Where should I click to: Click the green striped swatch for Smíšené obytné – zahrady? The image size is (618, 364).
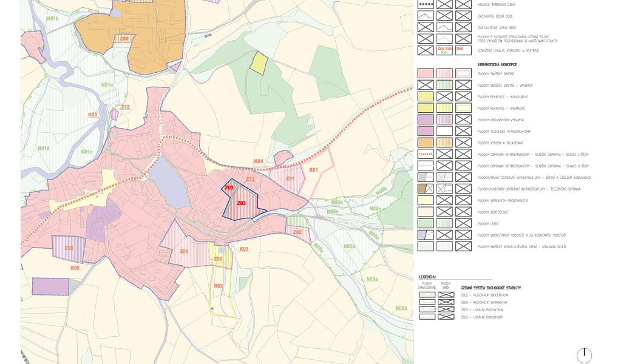[444, 85]
